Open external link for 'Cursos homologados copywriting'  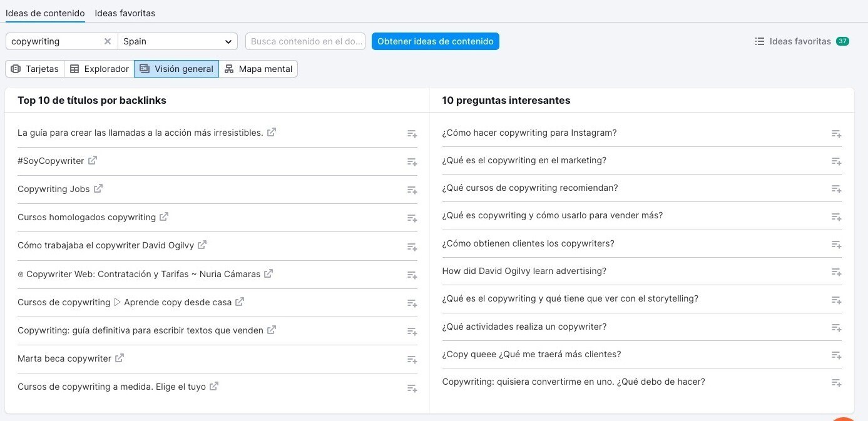click(164, 216)
